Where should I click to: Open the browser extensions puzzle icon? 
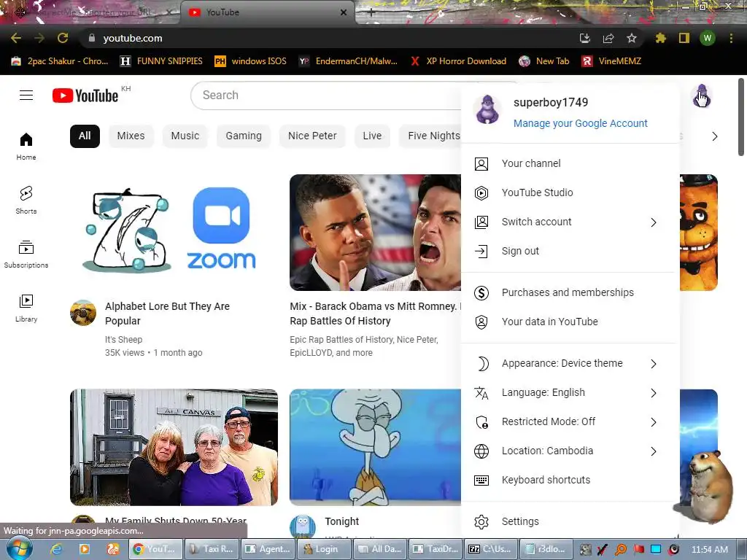click(x=661, y=38)
